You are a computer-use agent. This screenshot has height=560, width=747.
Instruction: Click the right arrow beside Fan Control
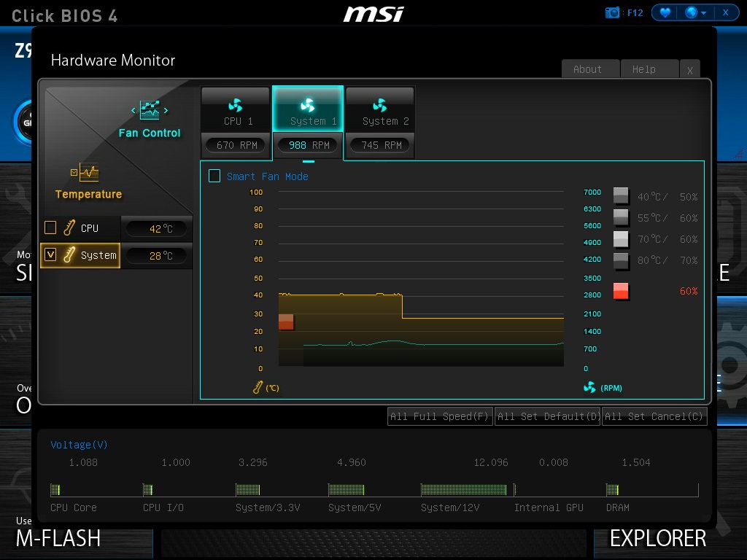click(x=166, y=111)
